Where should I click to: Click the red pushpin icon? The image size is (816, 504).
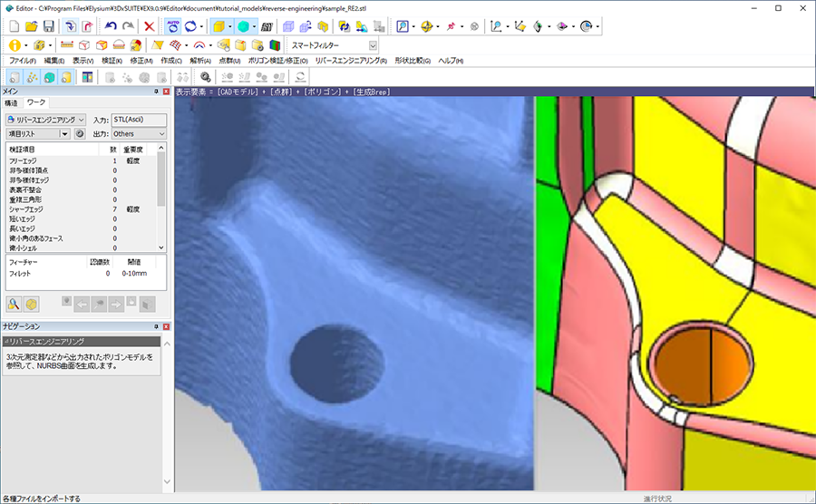pyautogui.click(x=451, y=26)
